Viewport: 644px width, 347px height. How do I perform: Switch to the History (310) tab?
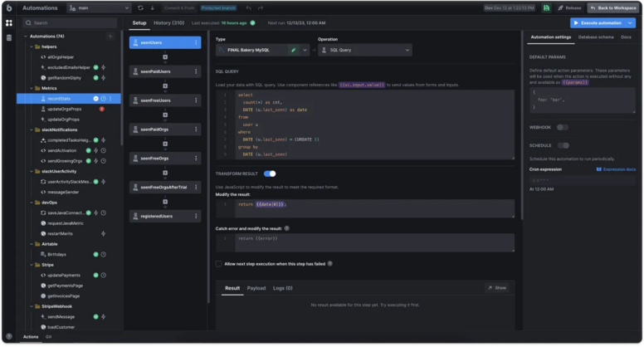[x=168, y=22]
